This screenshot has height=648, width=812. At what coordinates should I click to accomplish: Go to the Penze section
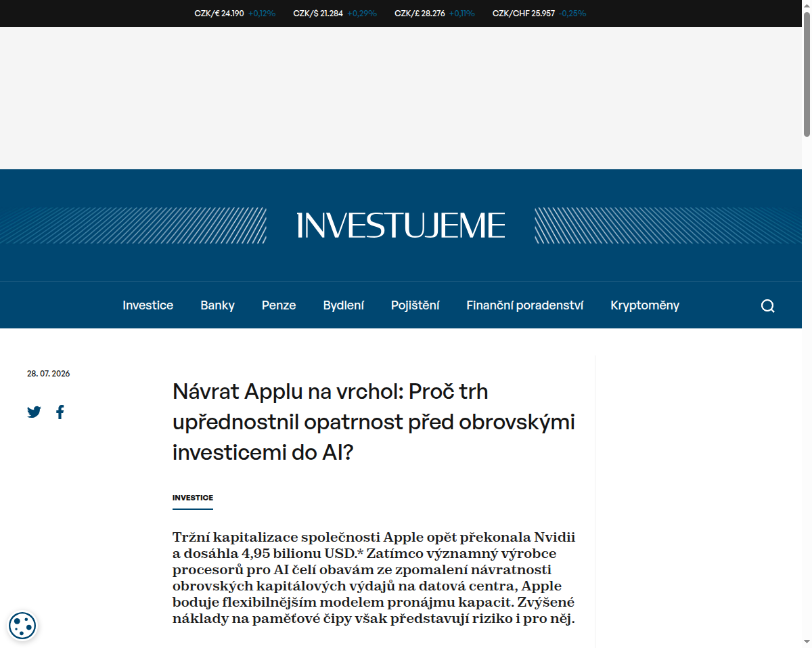pyautogui.click(x=279, y=305)
